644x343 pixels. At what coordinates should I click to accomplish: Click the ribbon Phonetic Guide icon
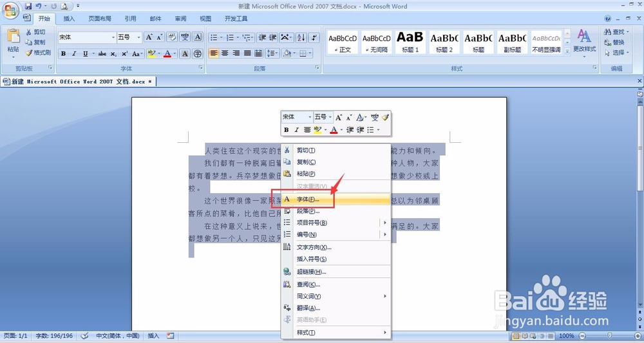pyautogui.click(x=185, y=37)
